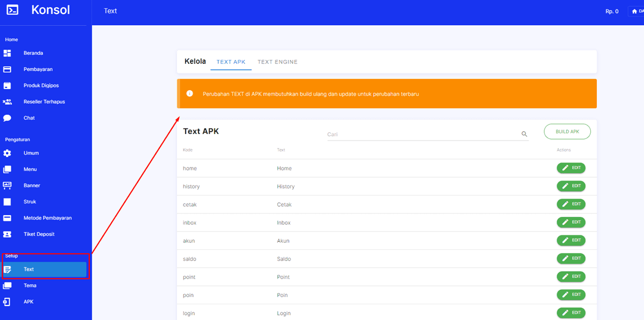This screenshot has width=644, height=320.
Task: Go to the Tema menu item
Action: 30,286
